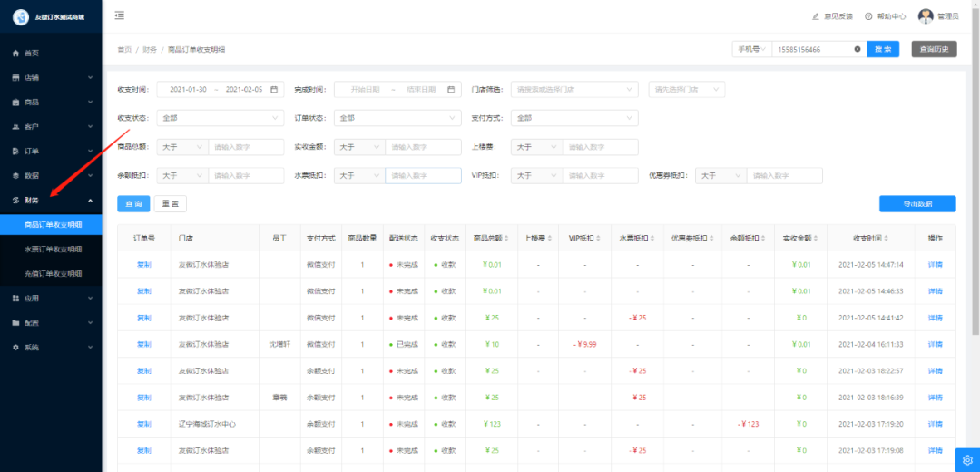The height and width of the screenshot is (472, 980).
Task: Click the 商品 goods icon in sidebar
Action: click(x=16, y=102)
